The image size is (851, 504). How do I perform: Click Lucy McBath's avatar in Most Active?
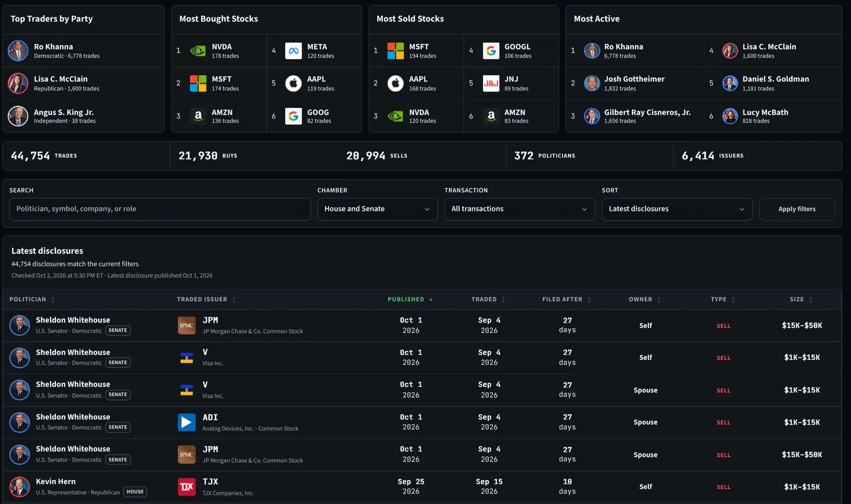730,116
